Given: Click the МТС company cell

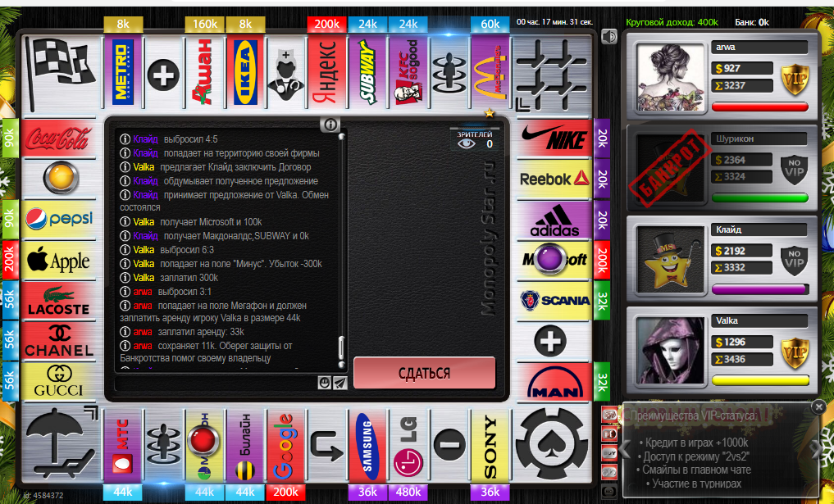Looking at the screenshot, I should [123, 447].
